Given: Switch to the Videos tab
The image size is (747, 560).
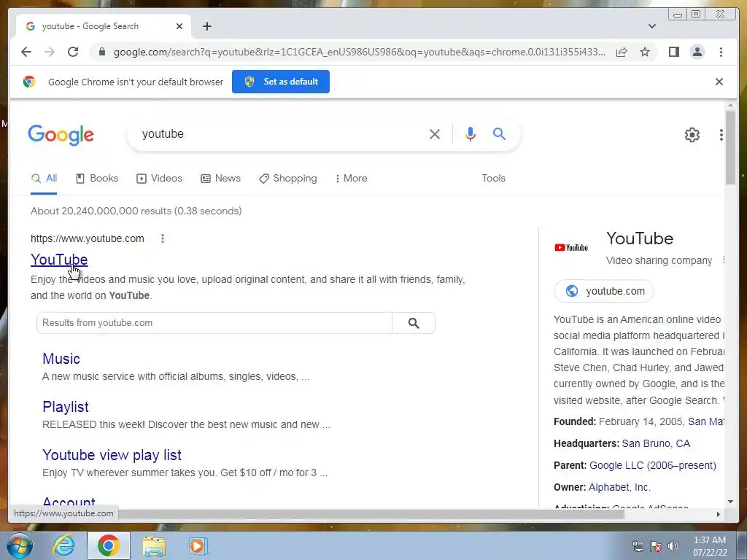Looking at the screenshot, I should click(159, 179).
